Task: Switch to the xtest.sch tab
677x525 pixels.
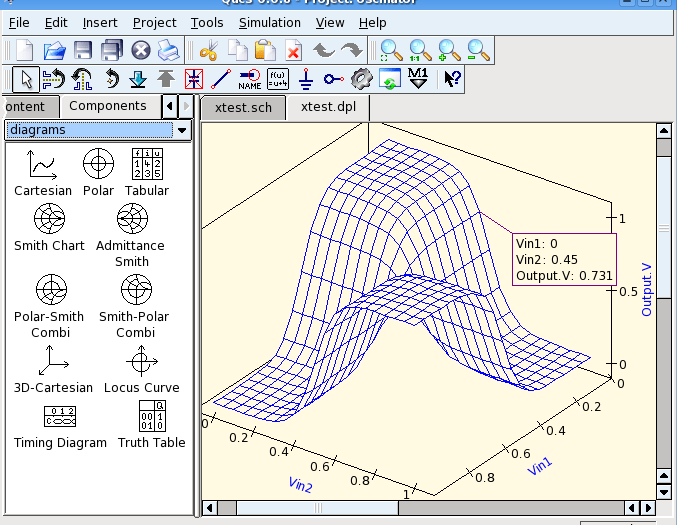Action: 243,107
